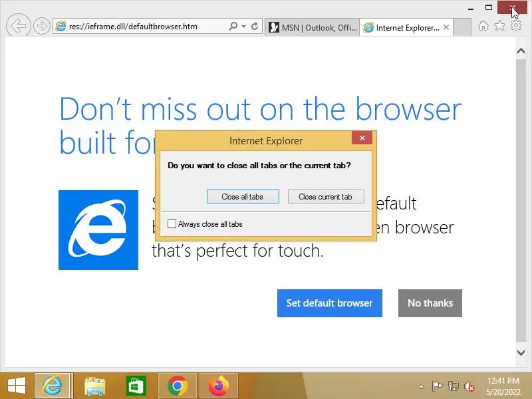532x399 pixels.
Task: Click the Home icon
Action: coord(483,25)
